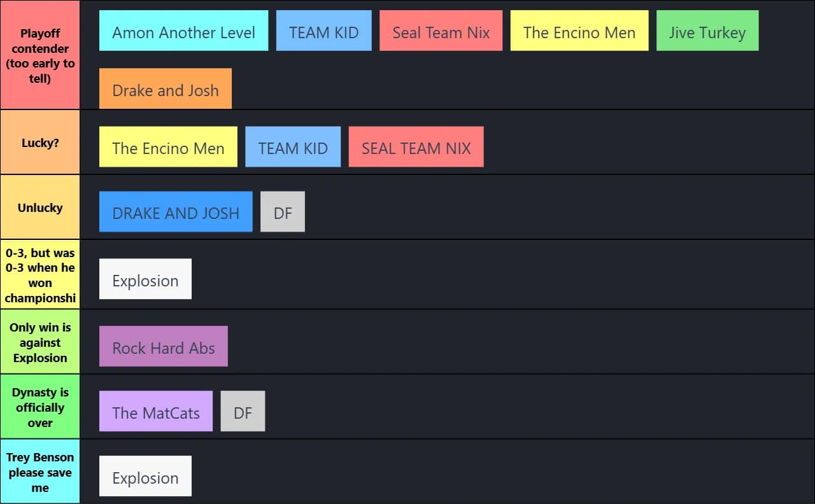
Task: Click TEAM KID in the Lucky? row
Action: coord(293,147)
